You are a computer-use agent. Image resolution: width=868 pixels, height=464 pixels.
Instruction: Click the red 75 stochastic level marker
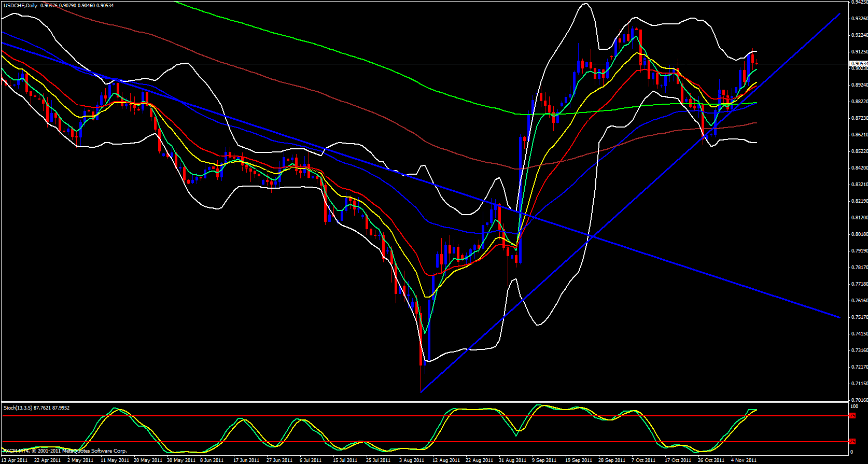point(852,416)
